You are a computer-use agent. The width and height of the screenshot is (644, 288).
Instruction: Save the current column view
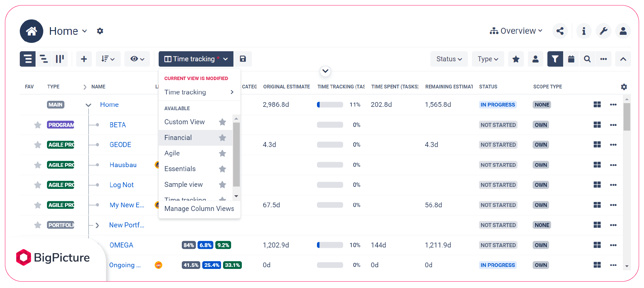(x=243, y=59)
